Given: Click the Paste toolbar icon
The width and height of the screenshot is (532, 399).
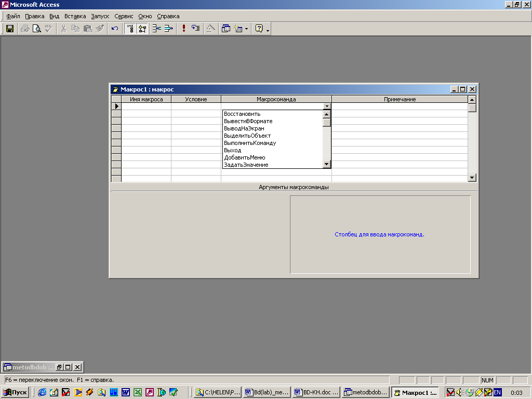Looking at the screenshot, I should [87, 29].
